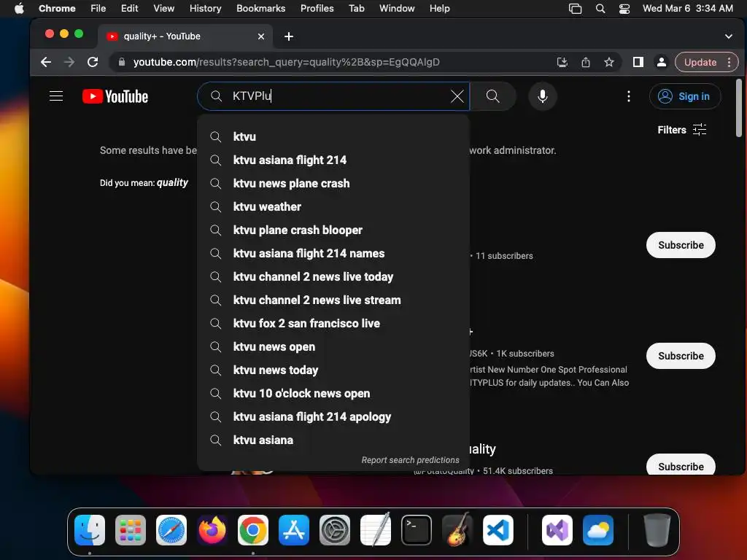Open Launchpad from the Dock

tap(131, 530)
